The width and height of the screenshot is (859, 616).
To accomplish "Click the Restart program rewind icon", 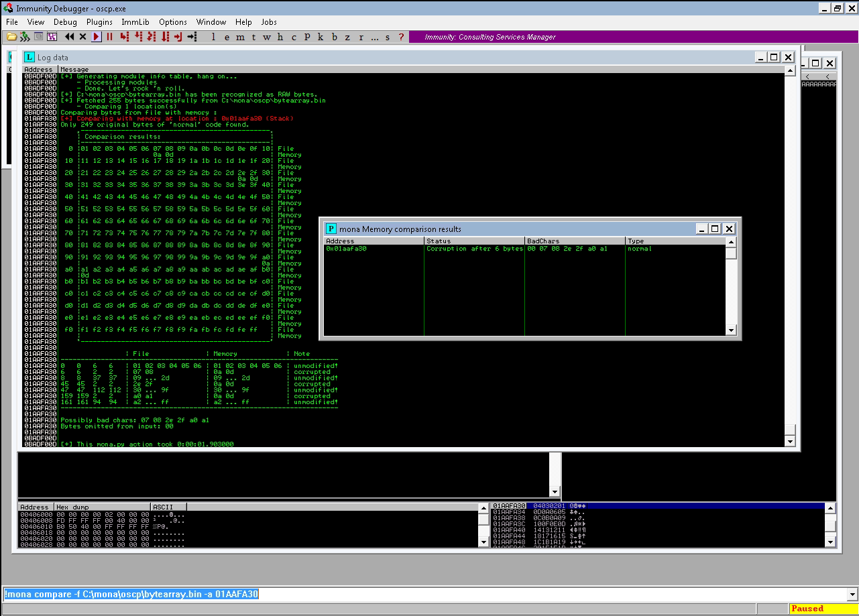I will (68, 36).
